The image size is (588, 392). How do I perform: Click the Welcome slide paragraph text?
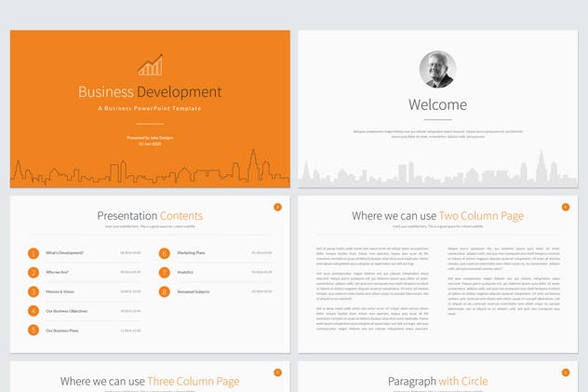[437, 134]
